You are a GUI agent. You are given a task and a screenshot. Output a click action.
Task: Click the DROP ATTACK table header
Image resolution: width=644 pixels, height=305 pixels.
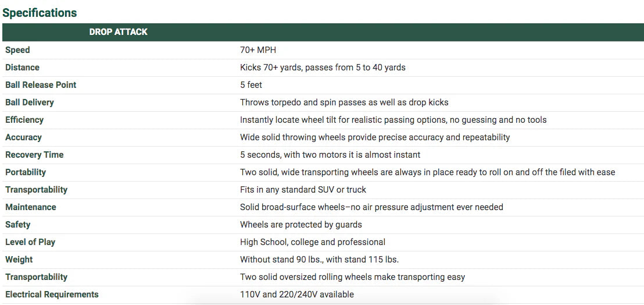click(118, 32)
